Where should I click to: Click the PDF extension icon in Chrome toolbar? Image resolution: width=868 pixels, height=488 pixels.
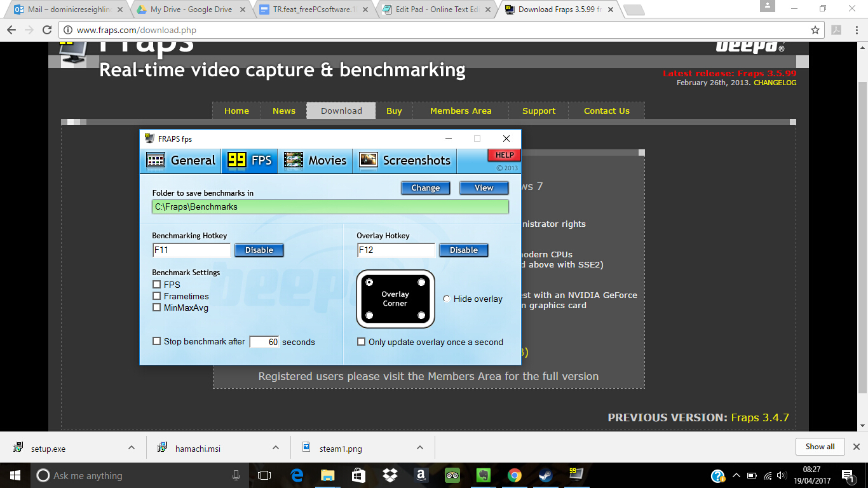(x=837, y=30)
